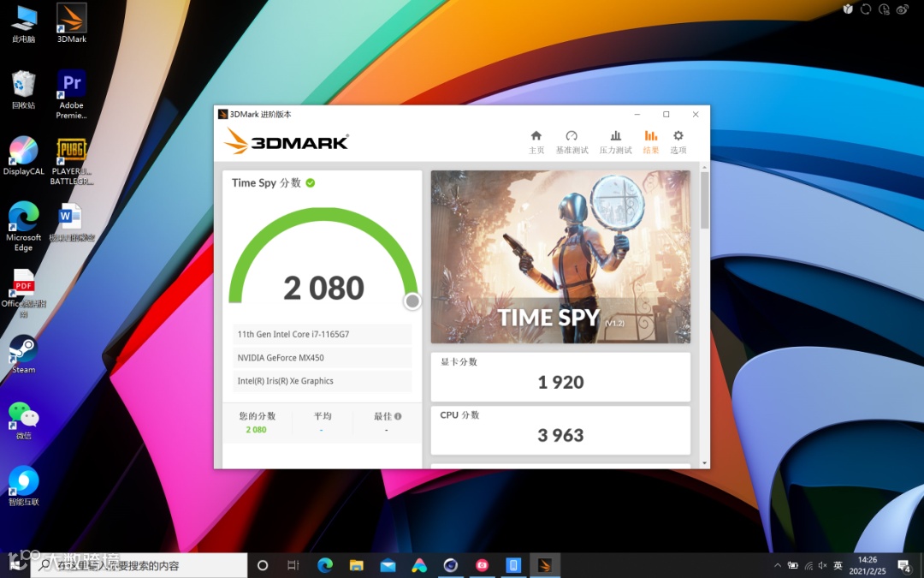The height and width of the screenshot is (578, 924).
Task: Select the NVIDIA GeForce MX450 row
Action: coord(323,357)
